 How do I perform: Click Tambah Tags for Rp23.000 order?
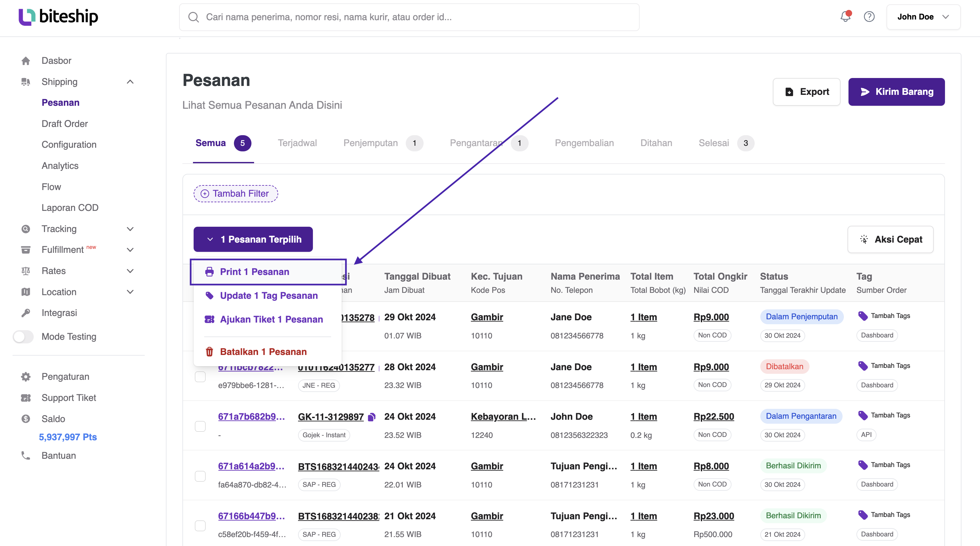pyautogui.click(x=885, y=515)
